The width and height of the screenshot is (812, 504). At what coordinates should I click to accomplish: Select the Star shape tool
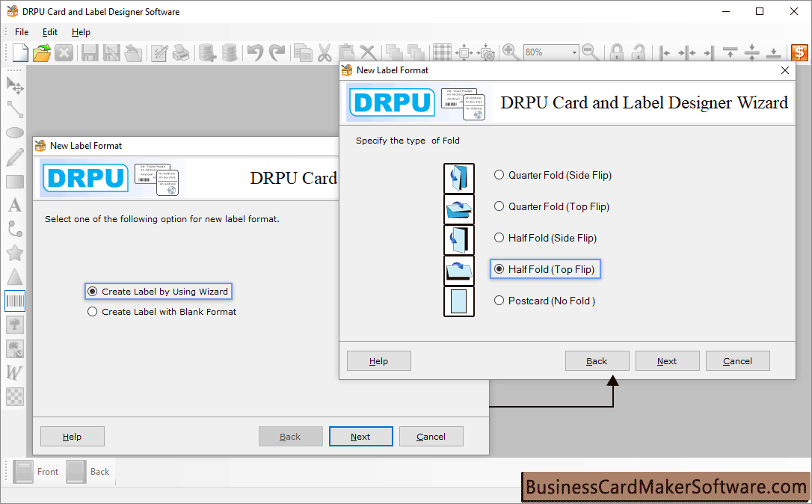[x=14, y=253]
